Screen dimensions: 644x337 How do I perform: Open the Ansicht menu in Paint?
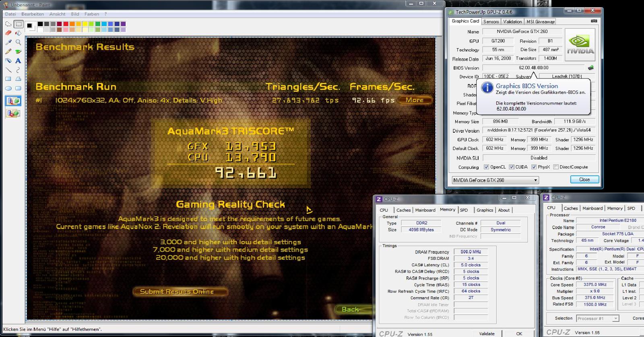click(x=58, y=14)
